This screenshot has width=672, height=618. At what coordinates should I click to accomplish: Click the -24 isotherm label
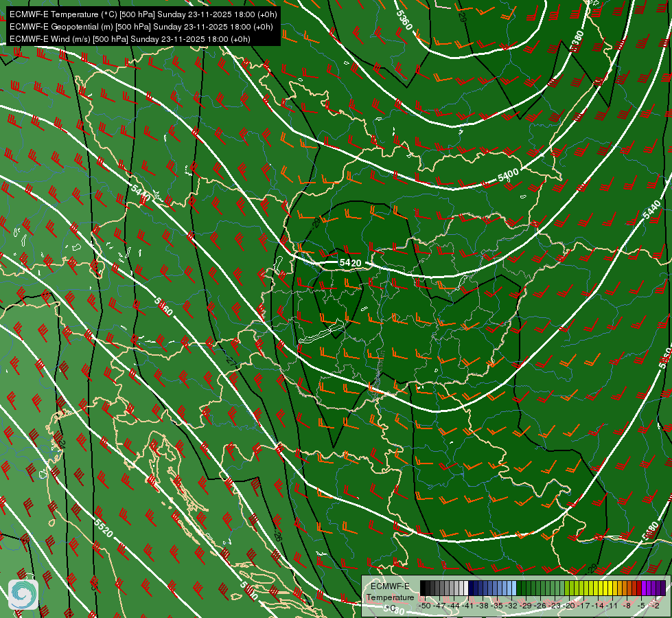point(61,443)
